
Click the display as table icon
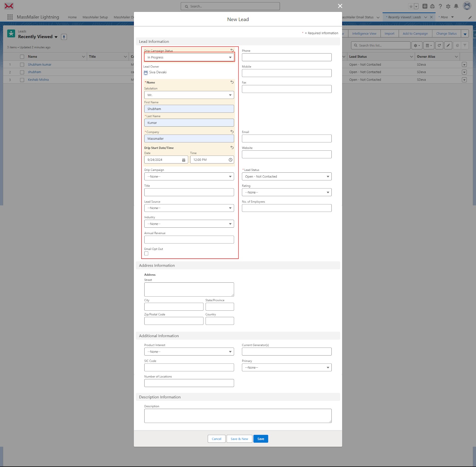coord(429,45)
